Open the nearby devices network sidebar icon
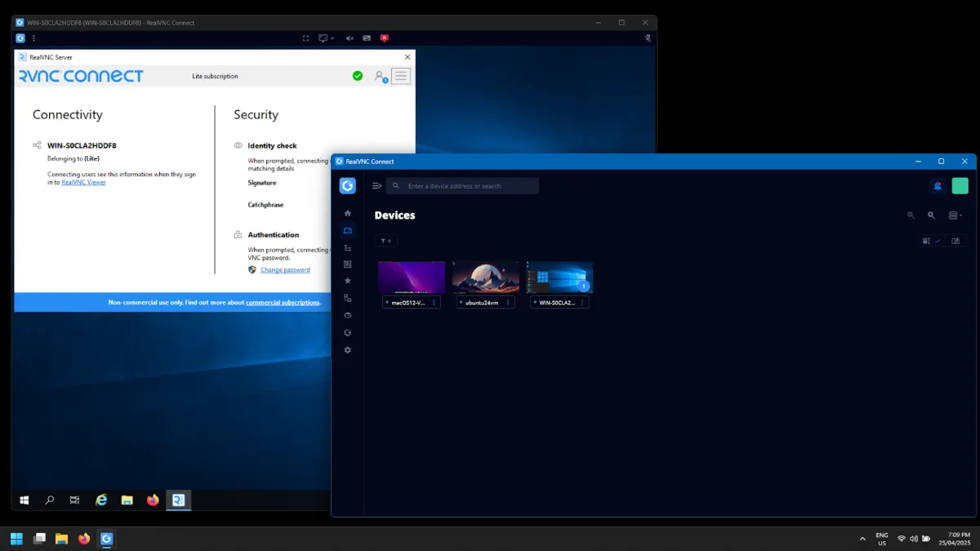The image size is (980, 551). pos(347,298)
